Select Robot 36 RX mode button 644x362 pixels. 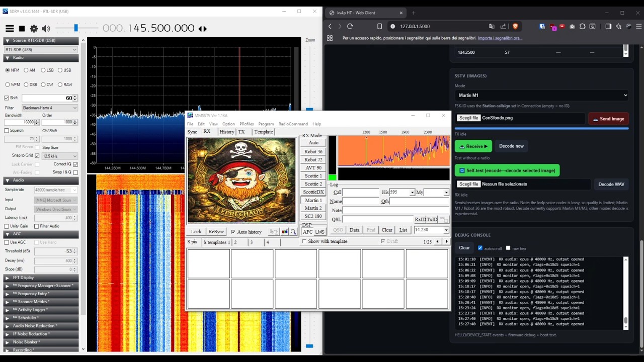click(313, 152)
